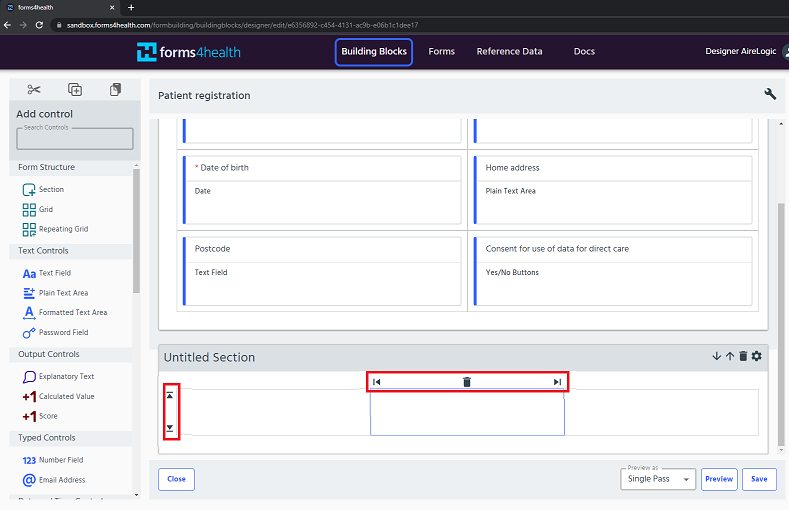Click the designer canvas scrollbar thumb
The height and width of the screenshot is (510, 789).
(x=781, y=324)
